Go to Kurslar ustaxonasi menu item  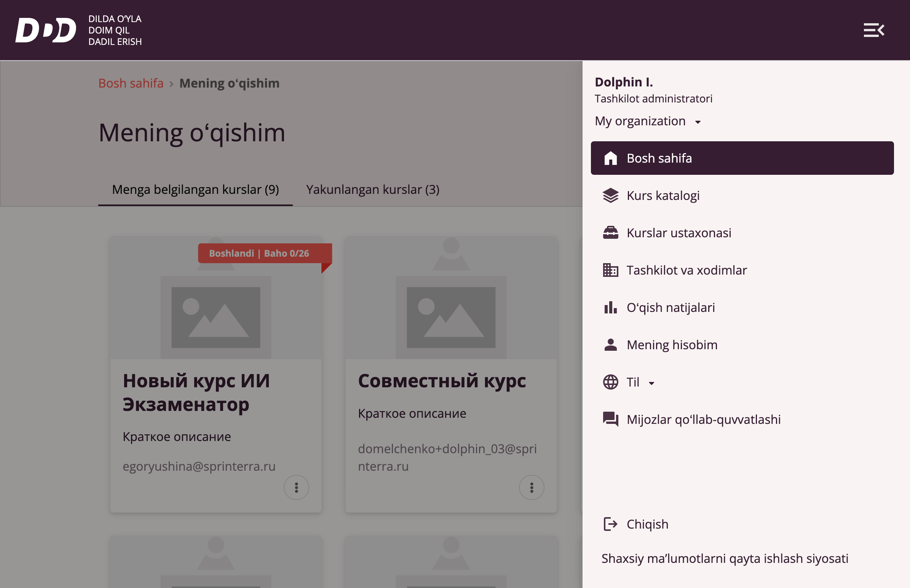[742, 233]
